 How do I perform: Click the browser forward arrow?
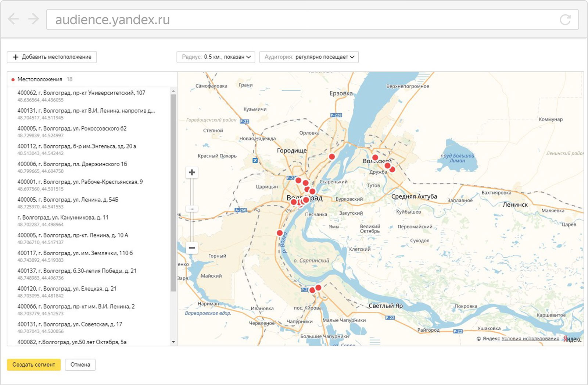pyautogui.click(x=33, y=19)
